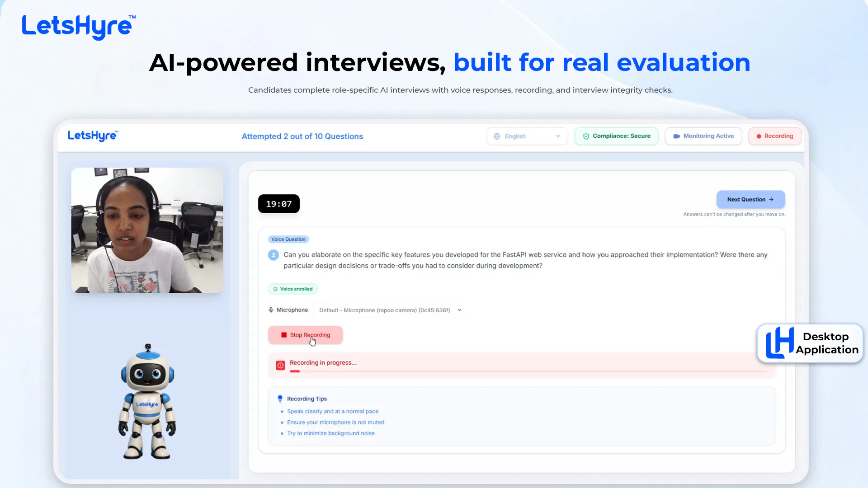The width and height of the screenshot is (868, 488).
Task: Click the red dot in the Recording badge
Action: pos(759,136)
